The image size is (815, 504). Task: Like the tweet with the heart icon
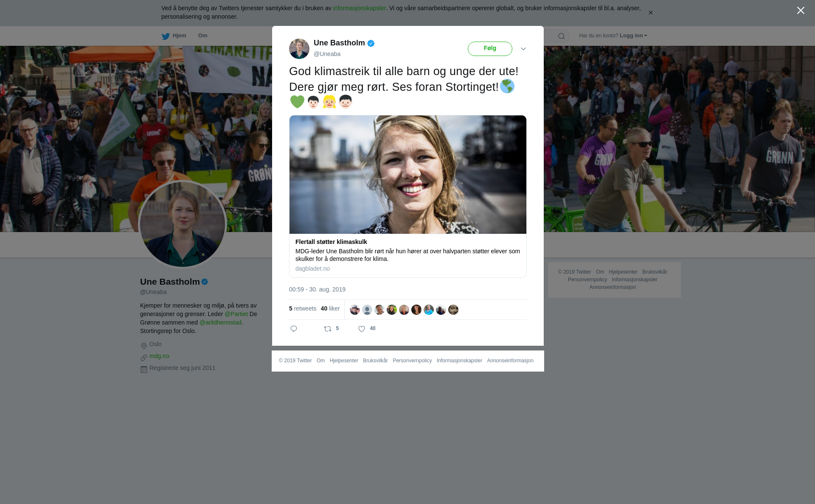pyautogui.click(x=362, y=329)
